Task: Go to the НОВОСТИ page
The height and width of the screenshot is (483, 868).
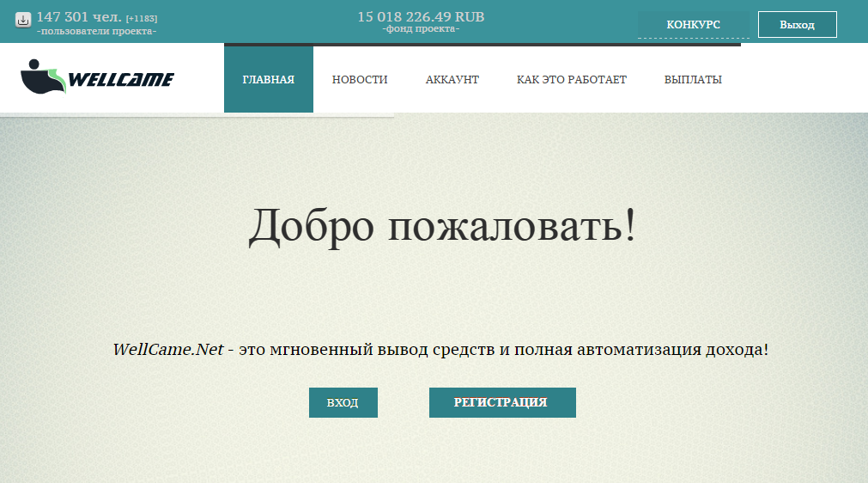Action: (360, 79)
